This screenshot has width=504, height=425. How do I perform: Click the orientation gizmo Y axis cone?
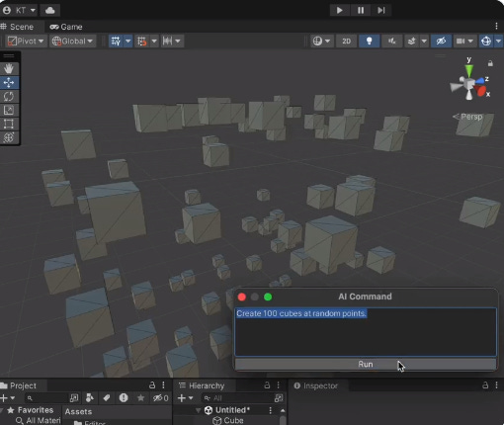click(x=469, y=71)
